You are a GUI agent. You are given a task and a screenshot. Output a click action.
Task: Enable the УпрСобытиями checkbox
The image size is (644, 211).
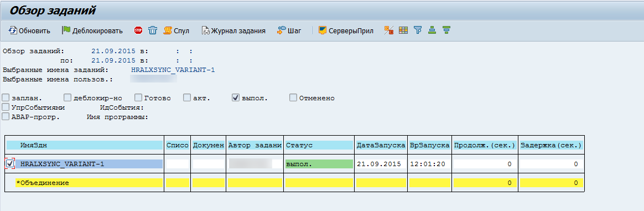[6, 107]
